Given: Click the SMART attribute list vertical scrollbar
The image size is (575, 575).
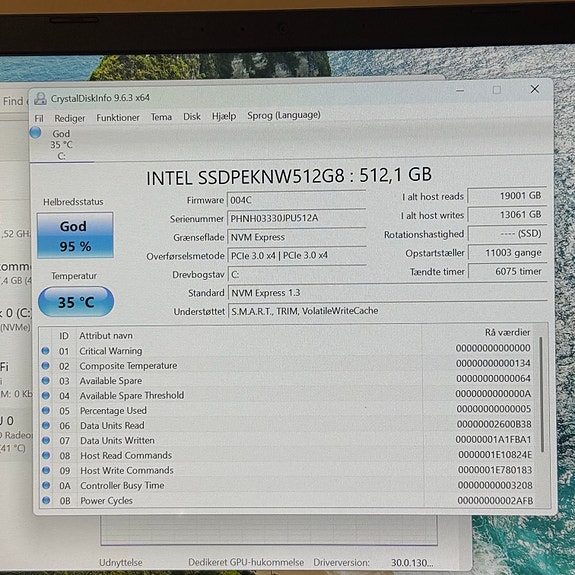Looking at the screenshot, I should tap(542, 395).
